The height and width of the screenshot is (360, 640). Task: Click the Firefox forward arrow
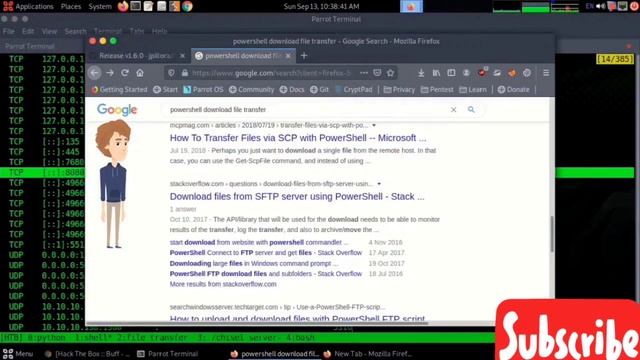110,73
